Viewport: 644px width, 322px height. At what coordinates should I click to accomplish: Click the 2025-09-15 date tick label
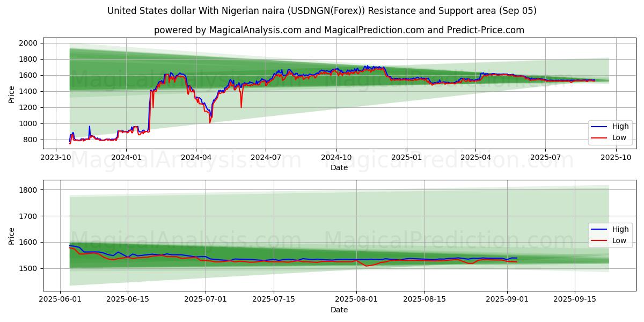coord(575,299)
